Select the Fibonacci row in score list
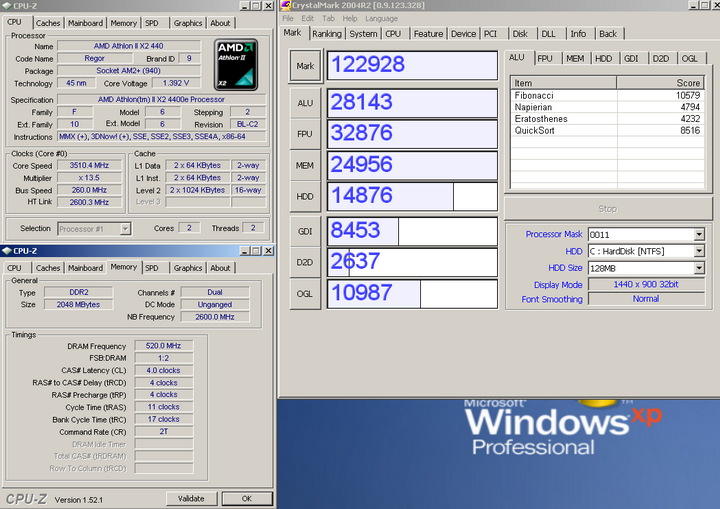Viewport: 720px width, 509px height. point(608,96)
